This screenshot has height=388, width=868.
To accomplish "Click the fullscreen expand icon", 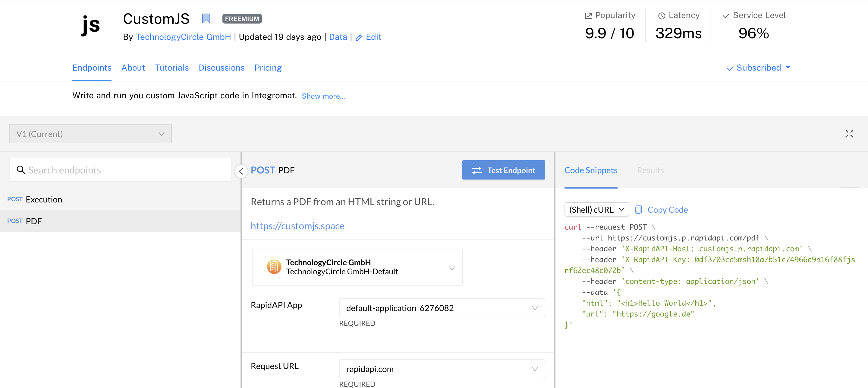I will click(849, 134).
